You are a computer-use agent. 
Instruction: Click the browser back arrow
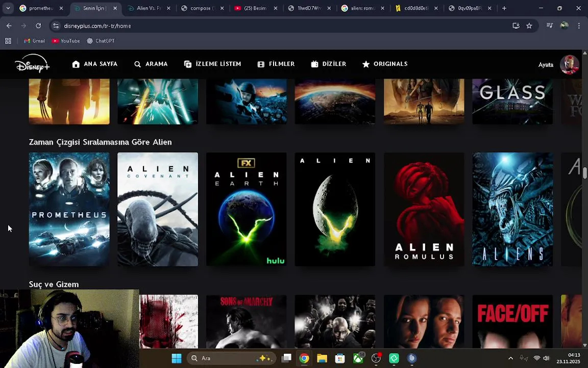point(9,26)
